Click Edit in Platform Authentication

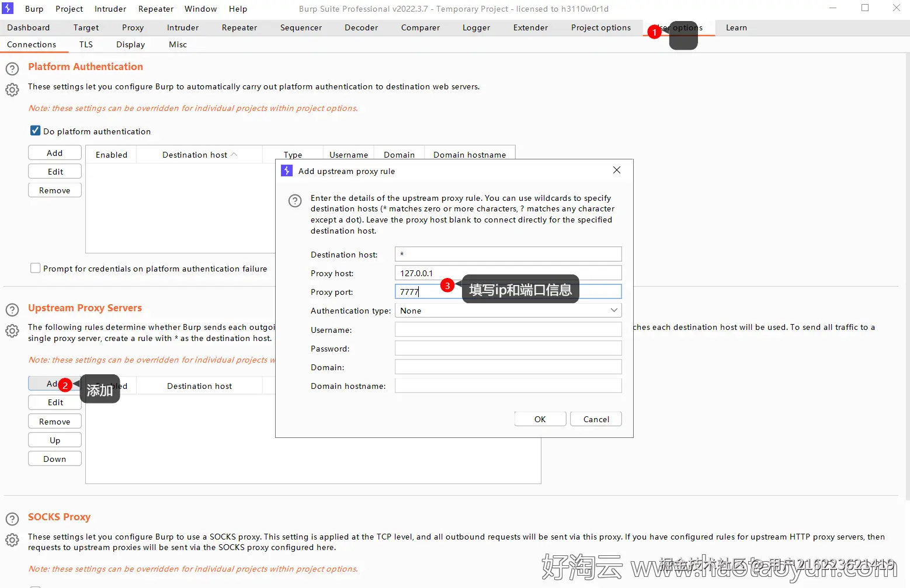55,172
